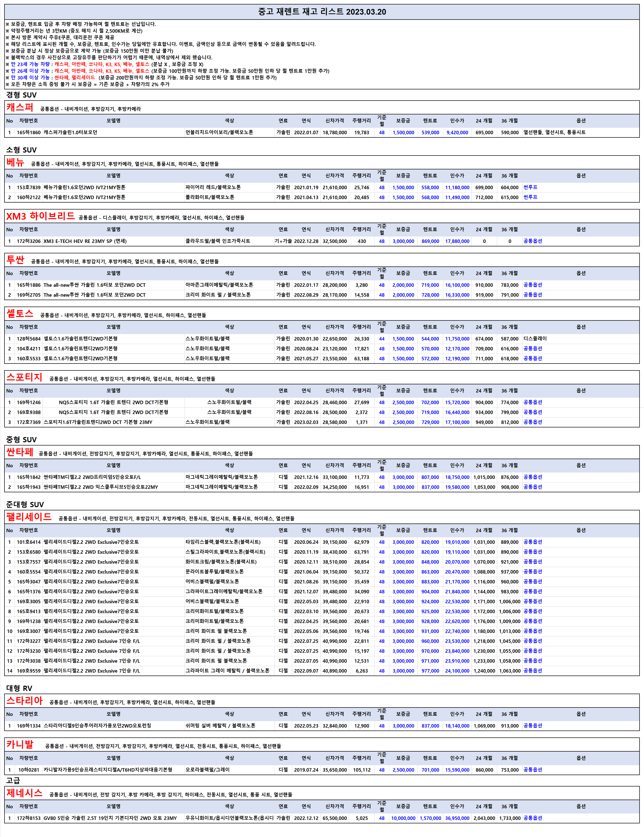
Task: Click plate number 165하1860
Action: point(29,132)
